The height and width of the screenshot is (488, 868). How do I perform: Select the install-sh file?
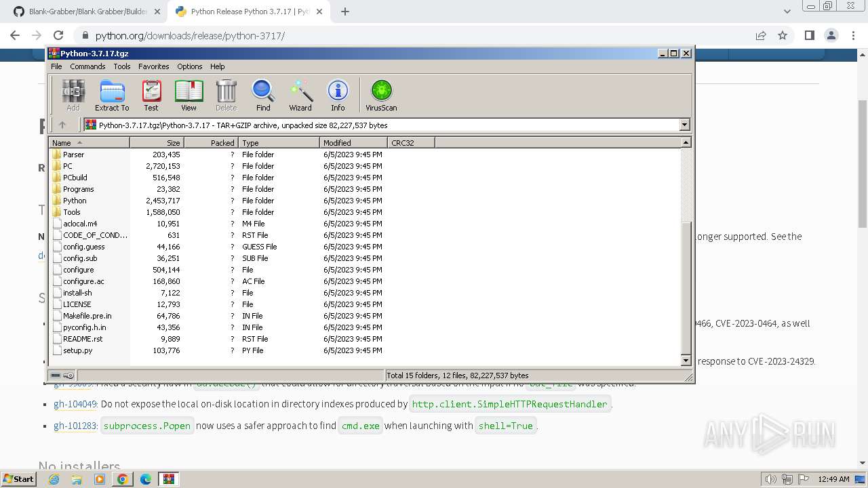click(77, 293)
